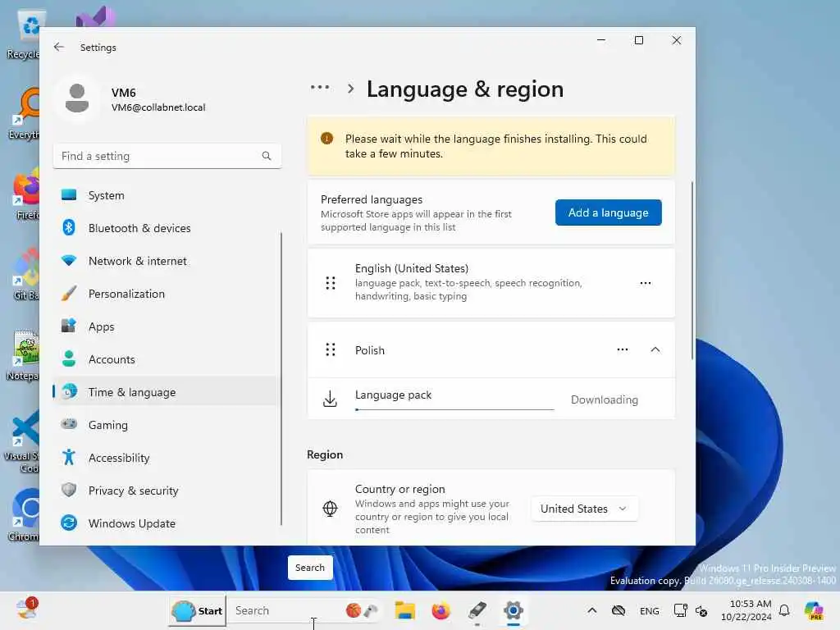
Task: Open the System settings category
Action: [x=167, y=195]
